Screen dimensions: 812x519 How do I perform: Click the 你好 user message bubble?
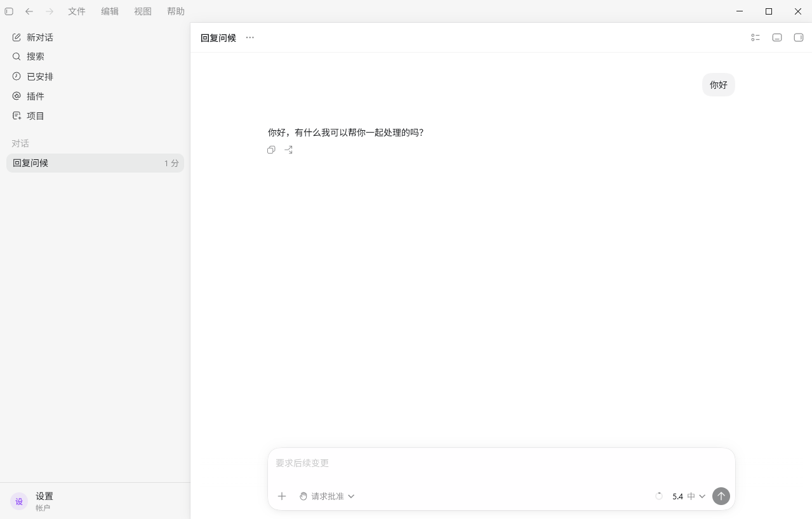(x=719, y=85)
